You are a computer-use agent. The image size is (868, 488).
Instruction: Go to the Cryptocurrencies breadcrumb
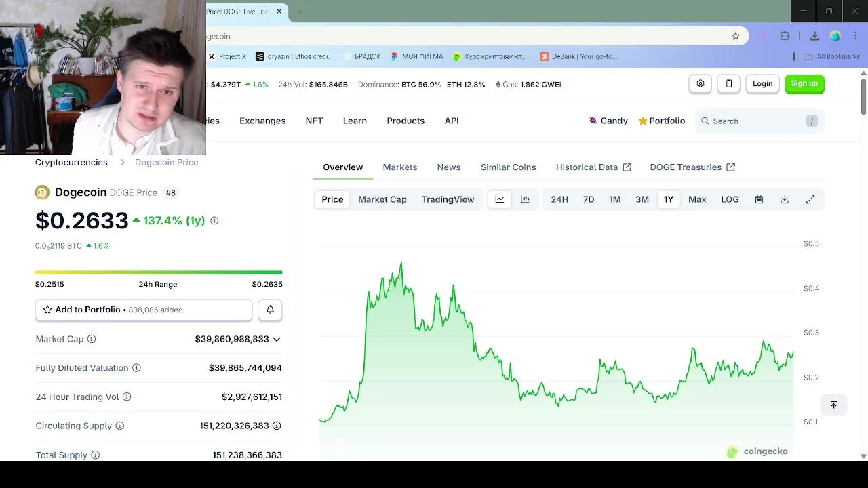pos(71,163)
